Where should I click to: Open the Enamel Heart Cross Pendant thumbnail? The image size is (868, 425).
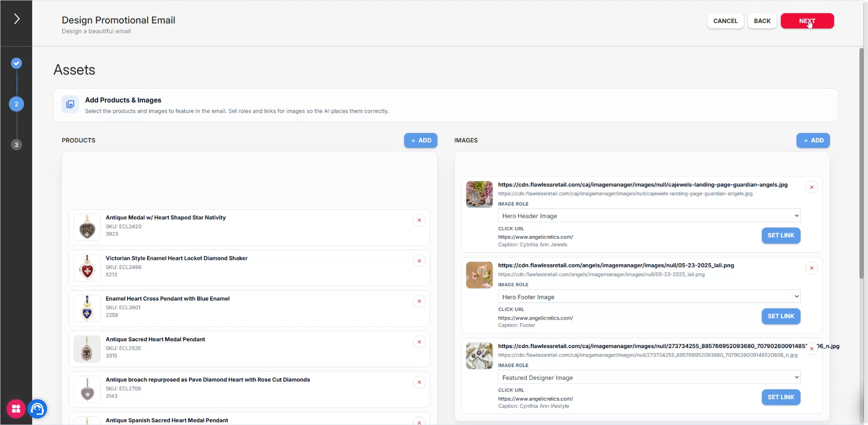(x=87, y=308)
